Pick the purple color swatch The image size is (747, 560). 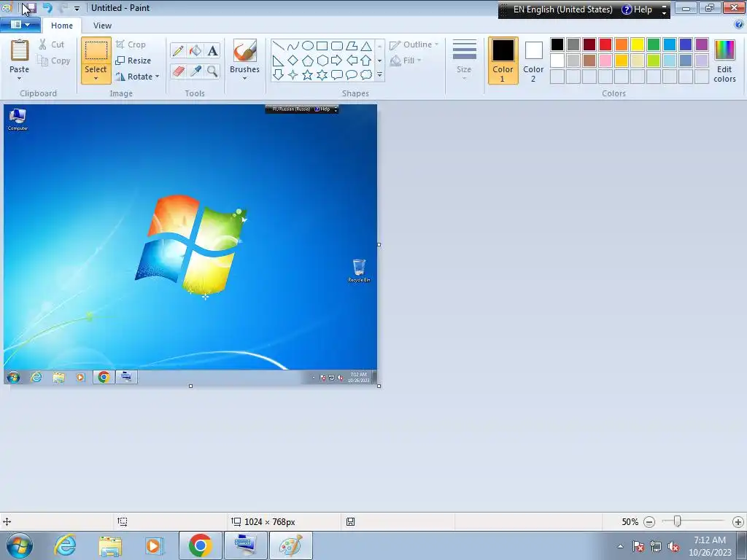click(702, 44)
